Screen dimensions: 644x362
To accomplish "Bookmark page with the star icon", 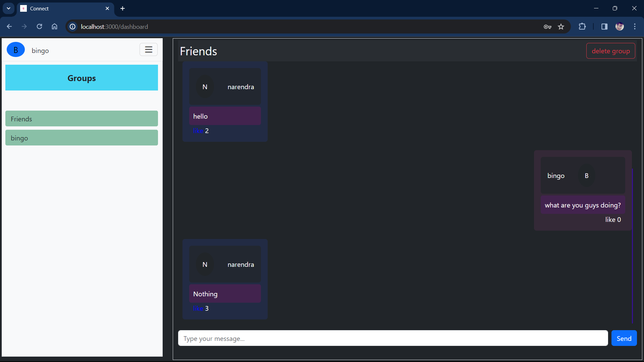I will (561, 26).
